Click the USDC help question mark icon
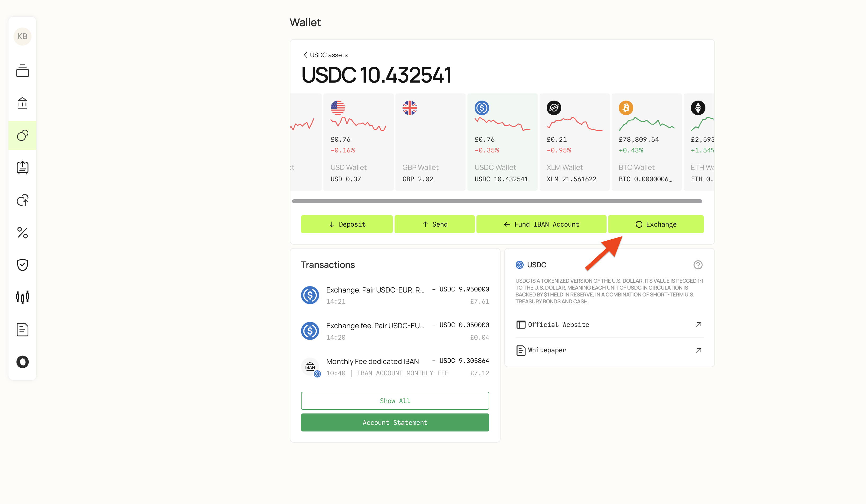The height and width of the screenshot is (504, 866). [x=698, y=265]
